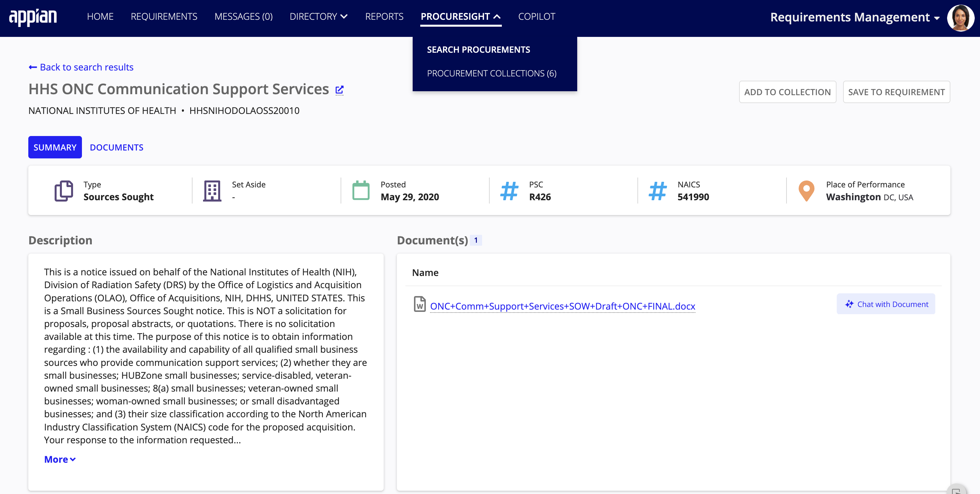Click the R426 PSC value
This screenshot has height=494, width=980.
click(540, 197)
